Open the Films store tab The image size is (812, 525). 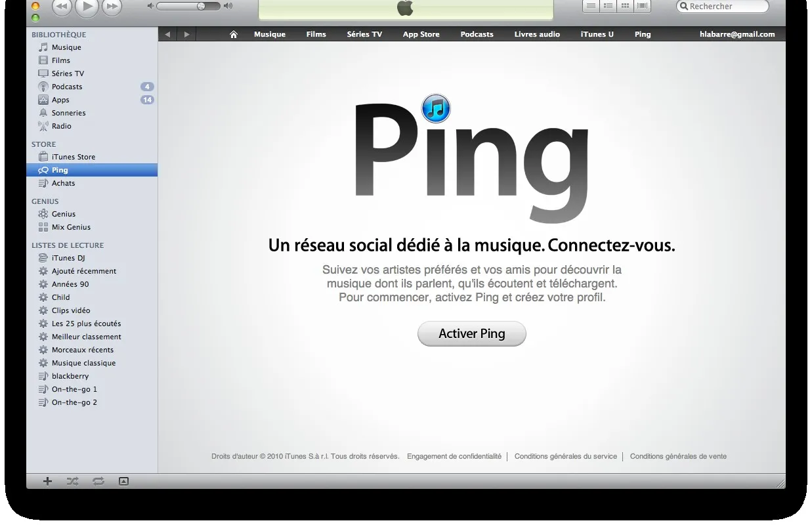316,34
